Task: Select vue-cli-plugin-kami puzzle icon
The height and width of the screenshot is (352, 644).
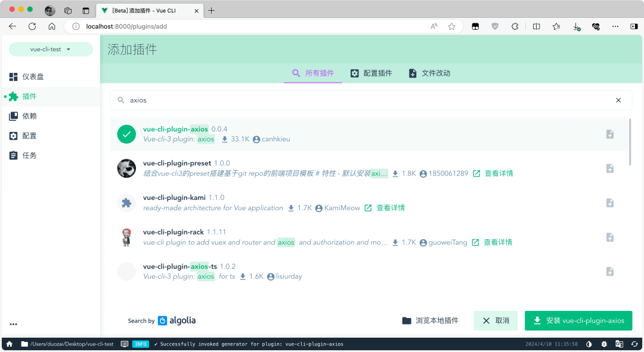Action: [126, 203]
